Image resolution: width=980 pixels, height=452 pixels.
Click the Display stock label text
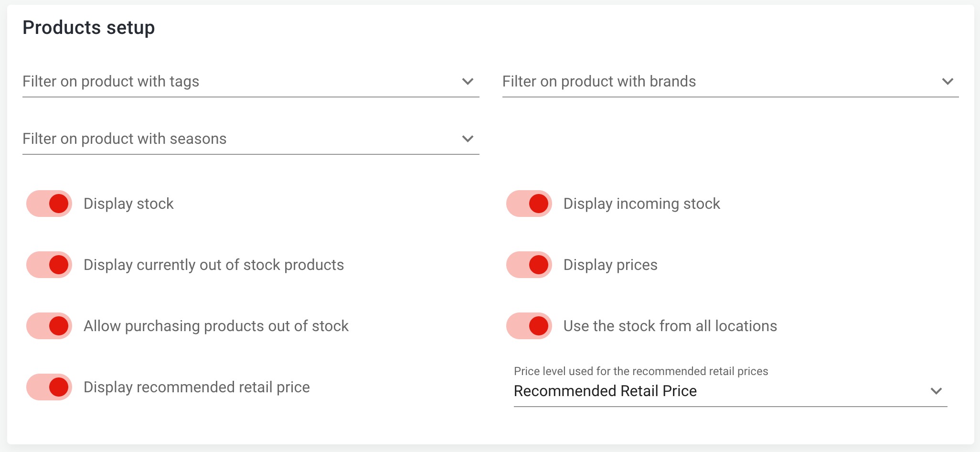click(x=128, y=204)
